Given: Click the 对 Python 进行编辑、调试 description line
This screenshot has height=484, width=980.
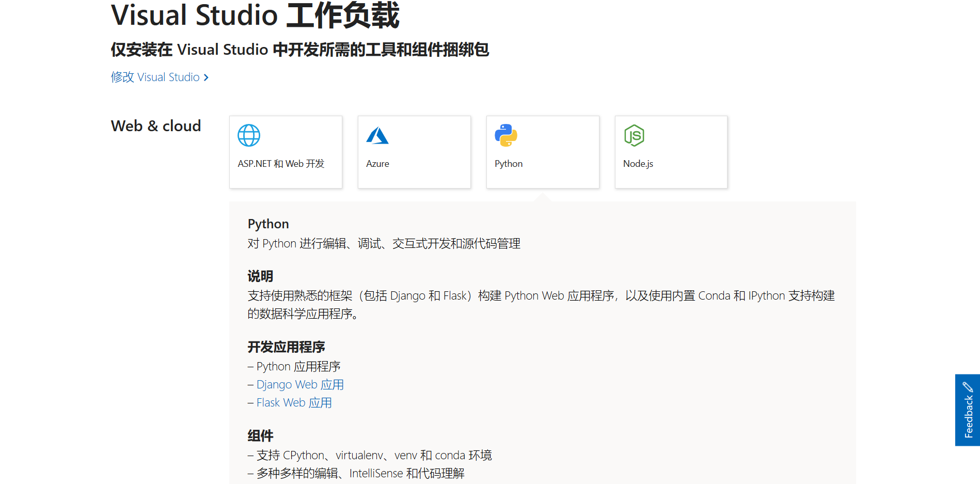Looking at the screenshot, I should [384, 243].
